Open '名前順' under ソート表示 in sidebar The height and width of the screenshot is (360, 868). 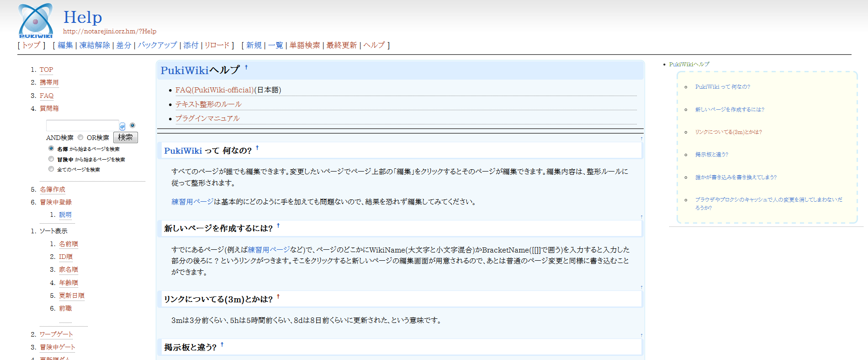69,244
